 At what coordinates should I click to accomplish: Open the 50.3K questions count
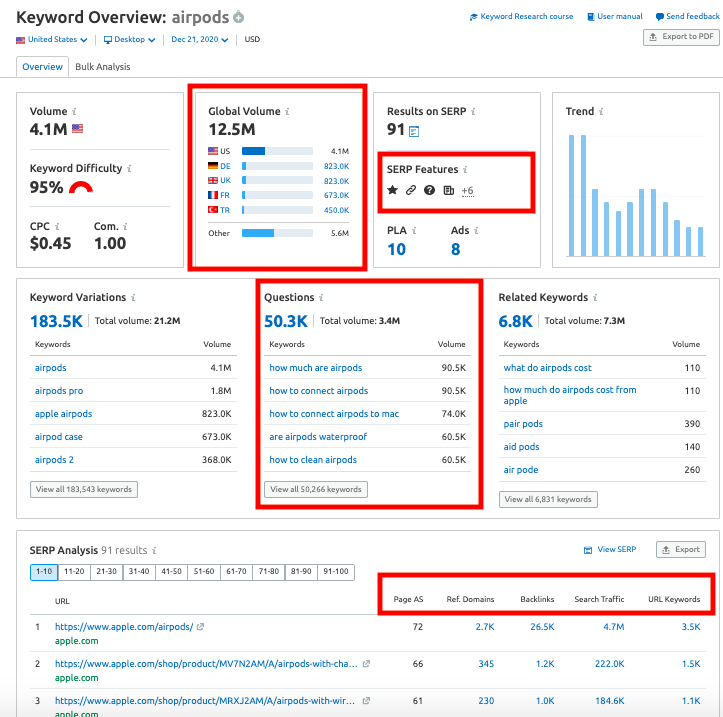pos(286,321)
